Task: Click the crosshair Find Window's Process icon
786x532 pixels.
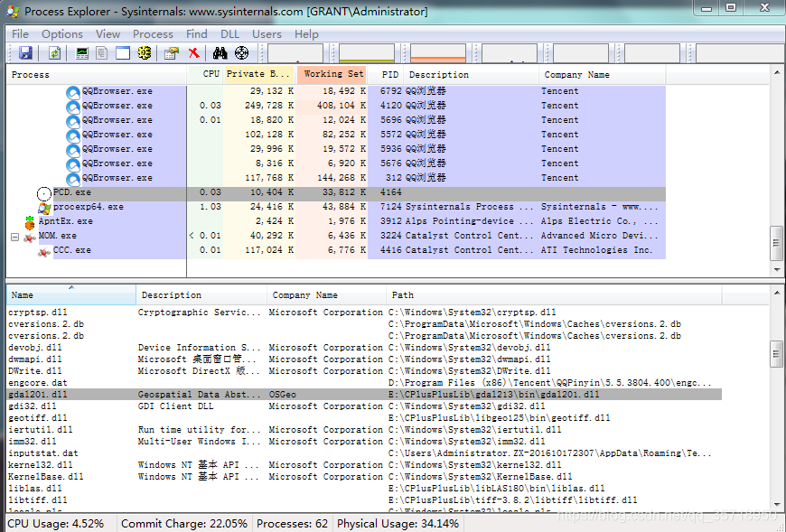Action: pos(241,52)
